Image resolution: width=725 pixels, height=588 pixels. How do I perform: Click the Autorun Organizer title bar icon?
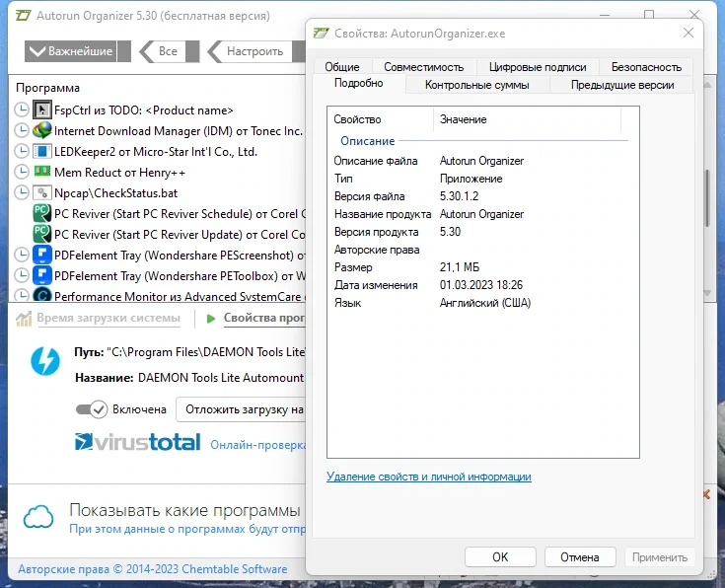tap(23, 15)
